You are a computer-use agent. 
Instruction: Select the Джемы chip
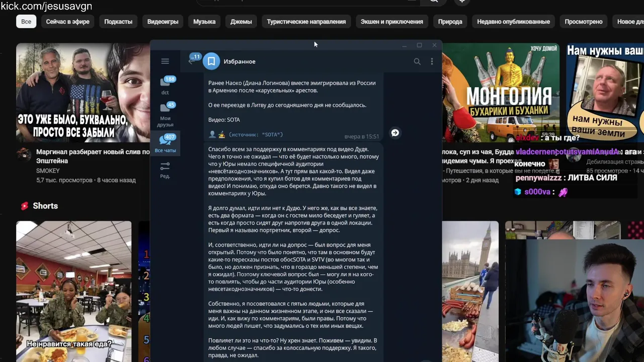point(241,22)
